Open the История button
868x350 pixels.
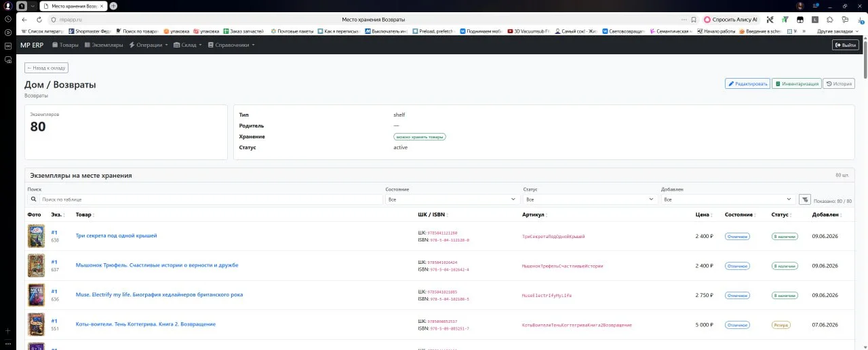[x=838, y=84]
